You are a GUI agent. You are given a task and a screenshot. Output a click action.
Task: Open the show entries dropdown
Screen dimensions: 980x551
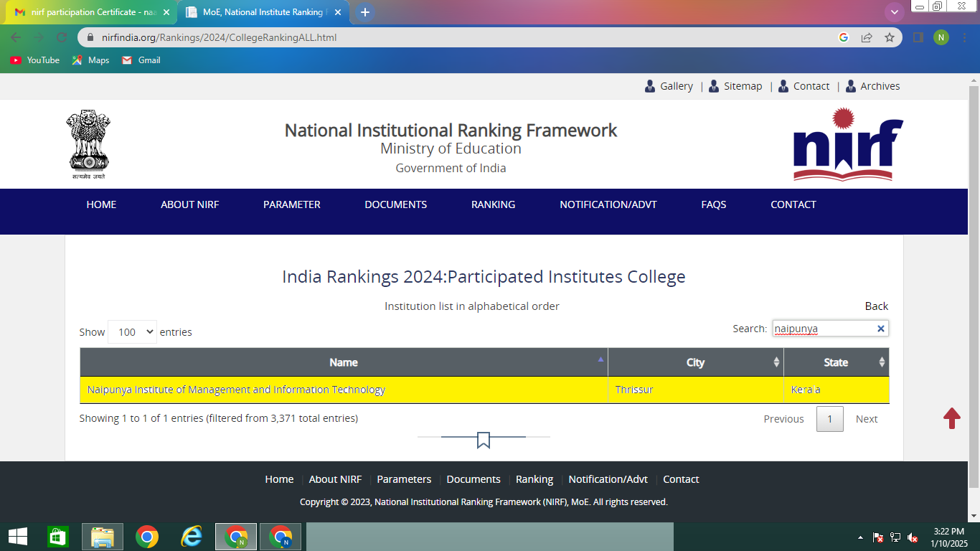132,331
